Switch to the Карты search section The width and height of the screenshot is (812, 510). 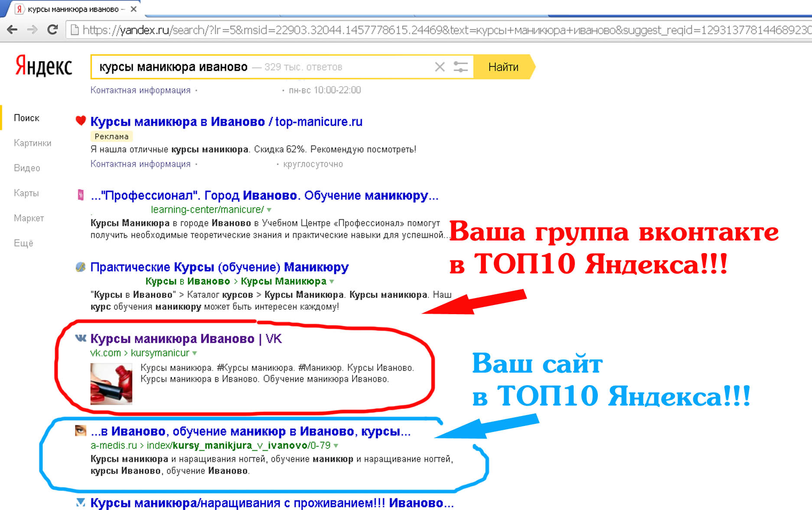(x=26, y=193)
